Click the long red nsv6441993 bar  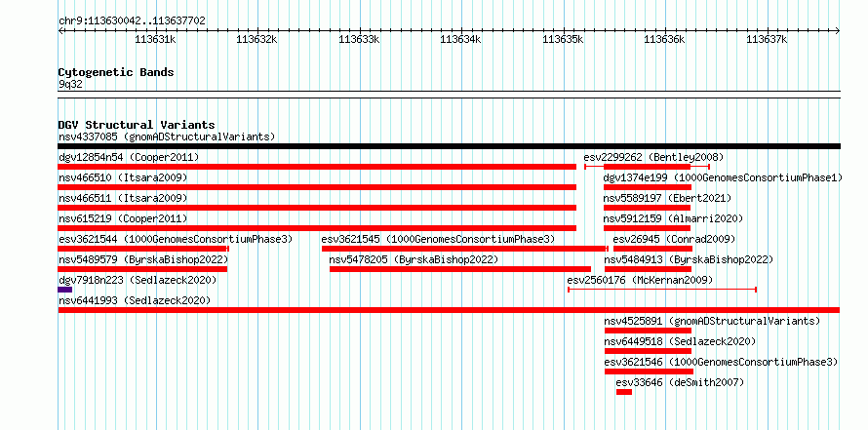tap(449, 310)
